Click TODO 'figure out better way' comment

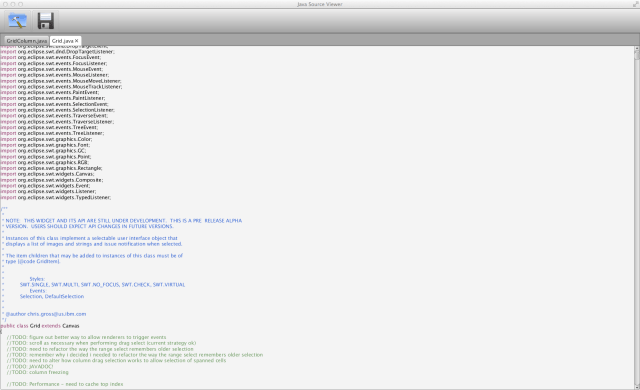(87, 337)
